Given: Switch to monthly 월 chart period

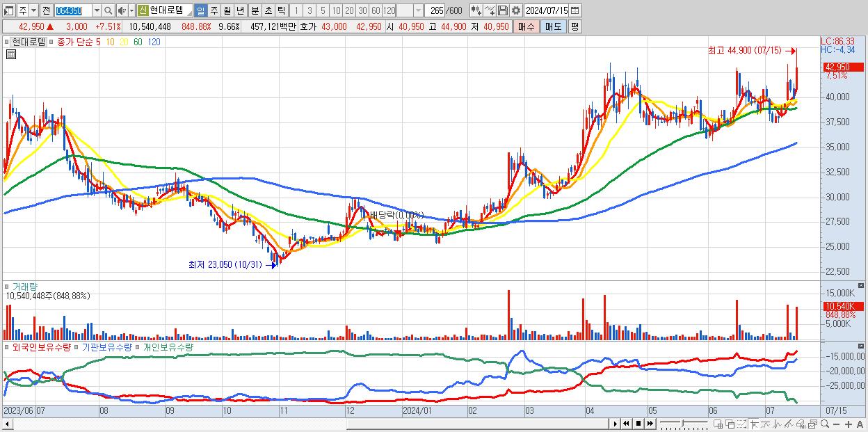Looking at the screenshot, I should 227,10.
